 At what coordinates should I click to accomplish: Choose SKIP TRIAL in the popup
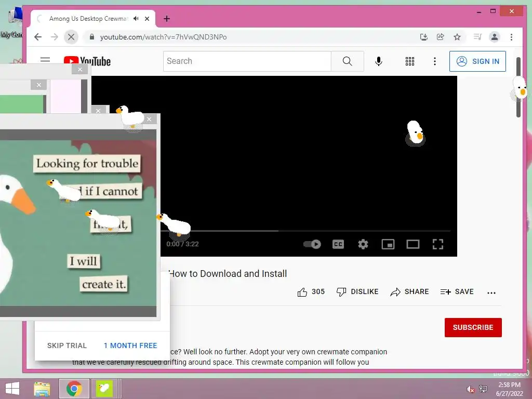tap(67, 345)
